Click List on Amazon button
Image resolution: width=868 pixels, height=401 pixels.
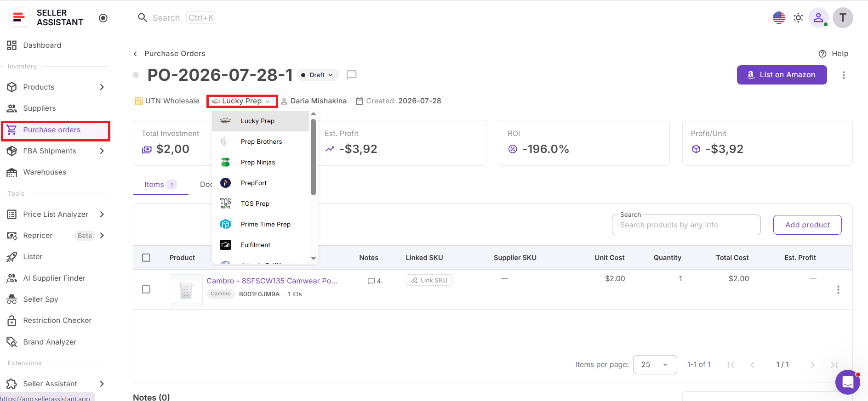(x=782, y=75)
